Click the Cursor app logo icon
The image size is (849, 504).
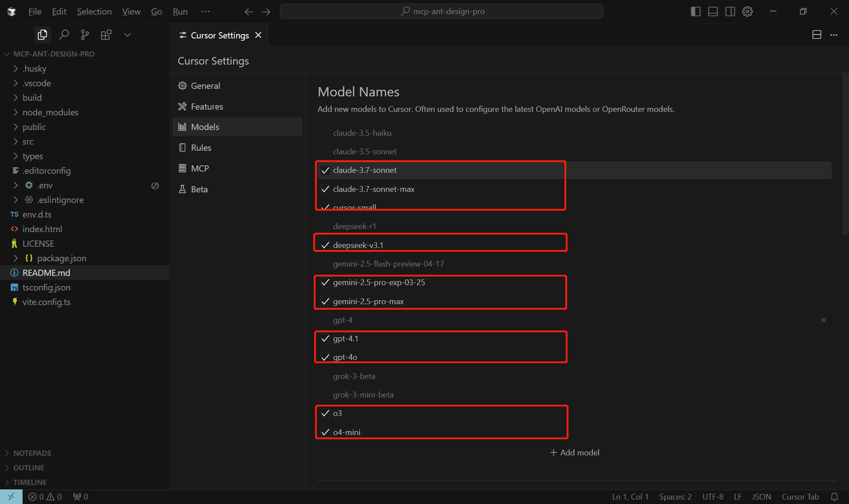12,11
